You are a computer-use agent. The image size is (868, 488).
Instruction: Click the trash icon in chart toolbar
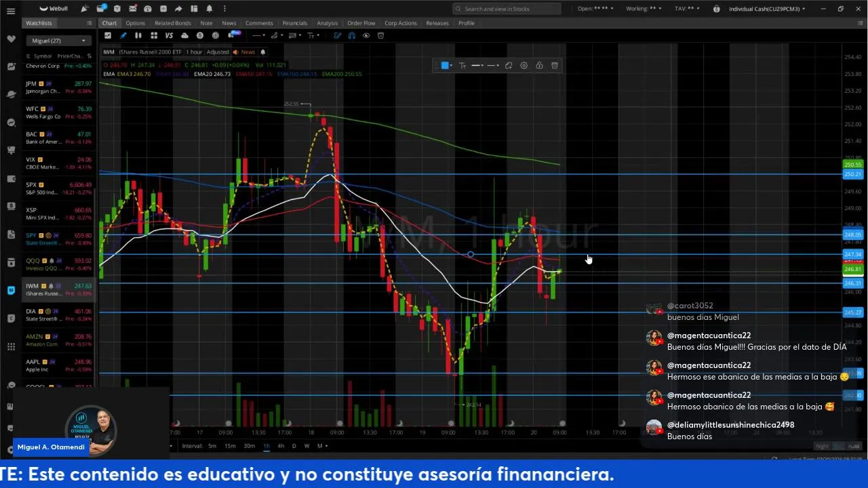point(380,35)
